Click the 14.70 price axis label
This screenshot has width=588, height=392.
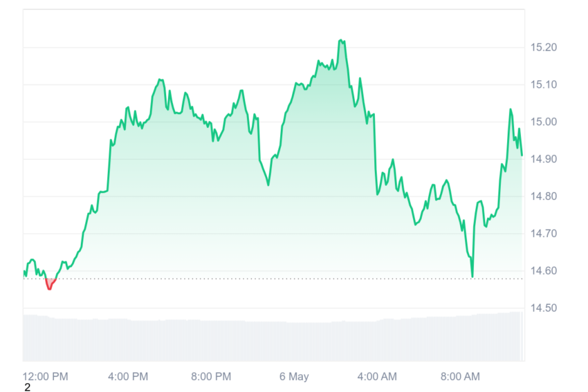point(543,234)
